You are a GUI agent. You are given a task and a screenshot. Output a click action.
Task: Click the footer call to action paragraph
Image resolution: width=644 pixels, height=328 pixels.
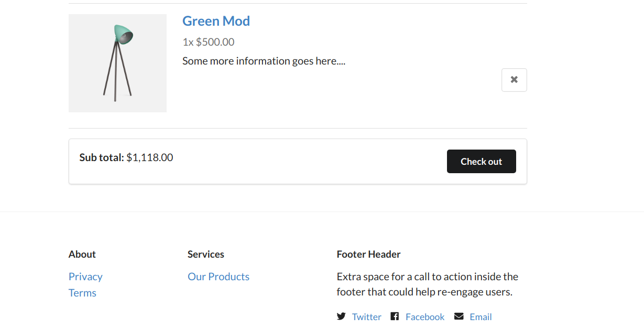click(428, 284)
